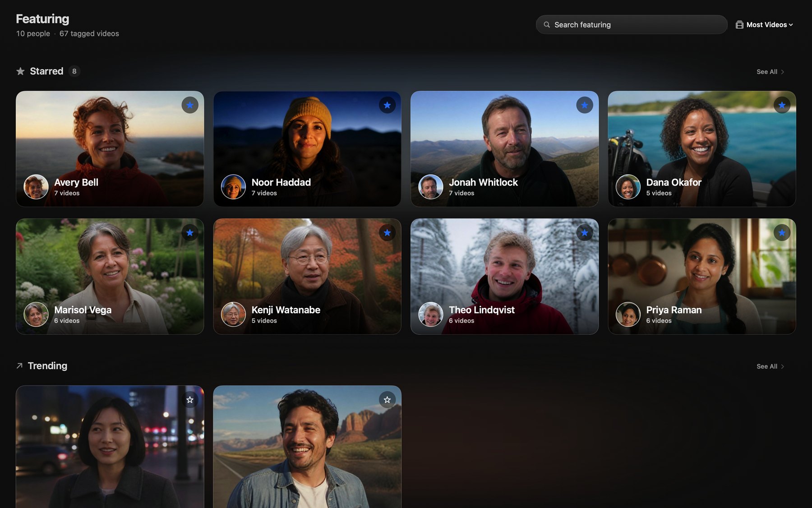Open the Most Videos sort dropdown
Image resolution: width=812 pixels, height=508 pixels.
coord(765,25)
